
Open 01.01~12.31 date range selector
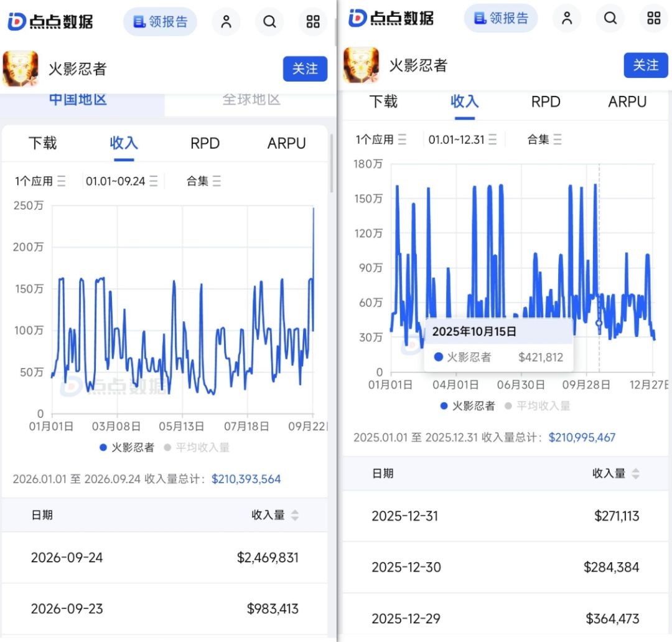tap(462, 139)
